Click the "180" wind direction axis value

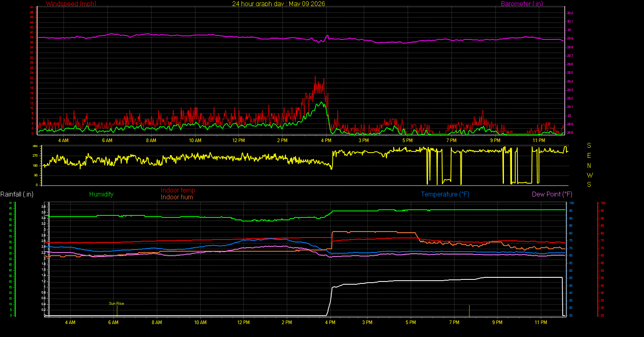35,165
